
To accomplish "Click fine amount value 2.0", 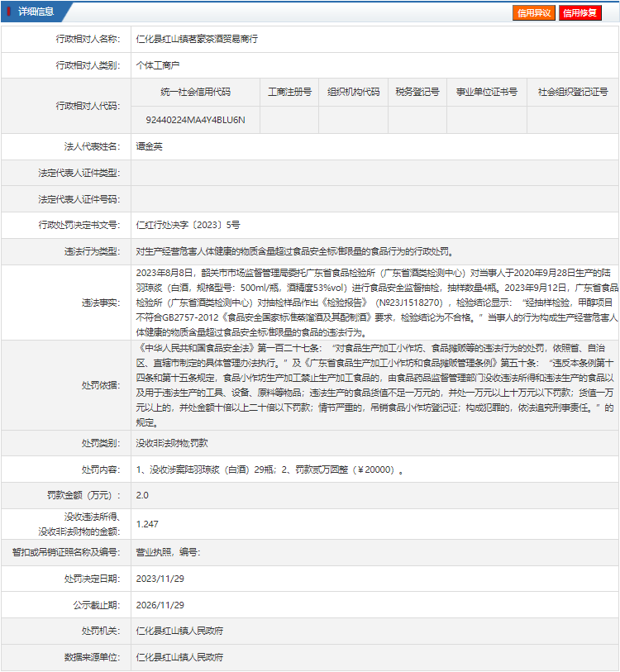I will (142, 495).
